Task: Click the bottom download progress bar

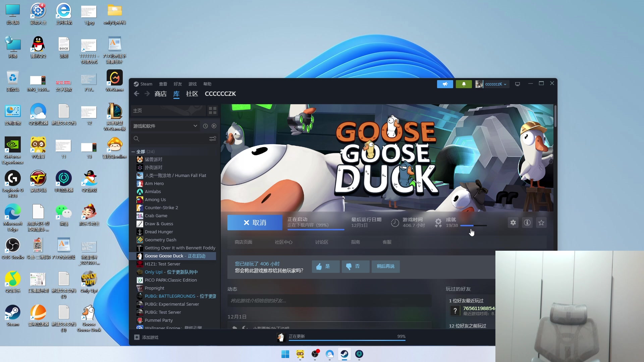Action: [347, 340]
